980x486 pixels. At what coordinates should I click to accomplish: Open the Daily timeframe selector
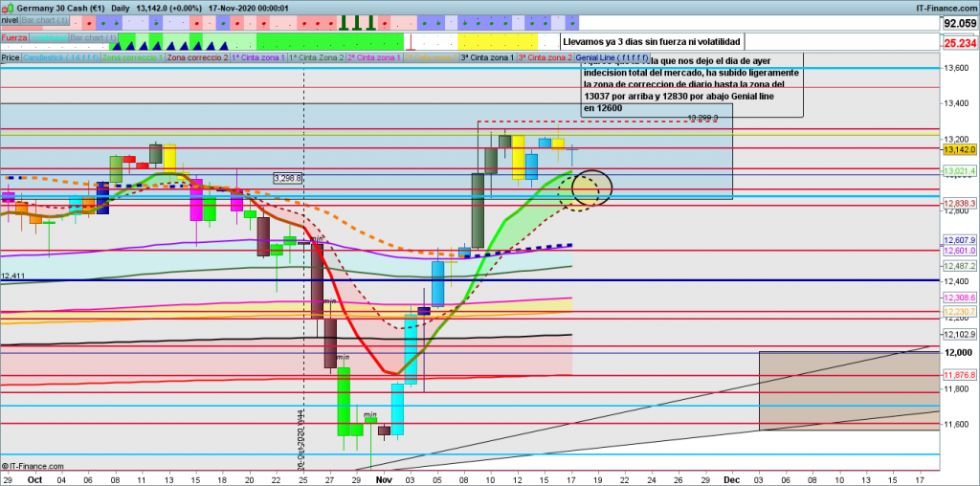(x=120, y=7)
